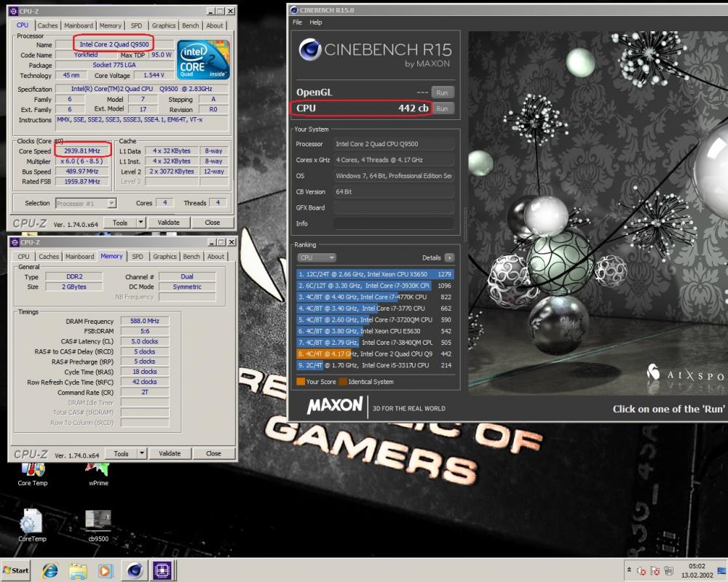The height and width of the screenshot is (582, 728).
Task: Open Bench tab in top CPU-Z window
Action: pos(190,25)
